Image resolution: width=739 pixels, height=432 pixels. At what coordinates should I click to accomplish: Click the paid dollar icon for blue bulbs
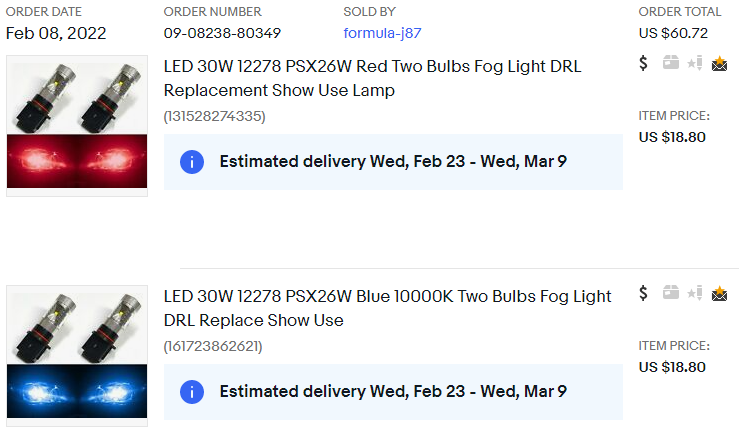(644, 294)
